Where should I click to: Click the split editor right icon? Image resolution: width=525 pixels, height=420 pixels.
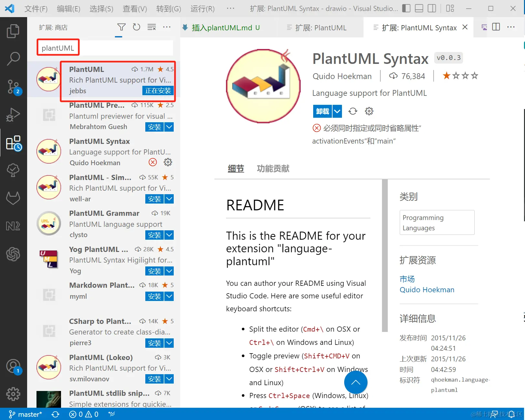pos(496,27)
